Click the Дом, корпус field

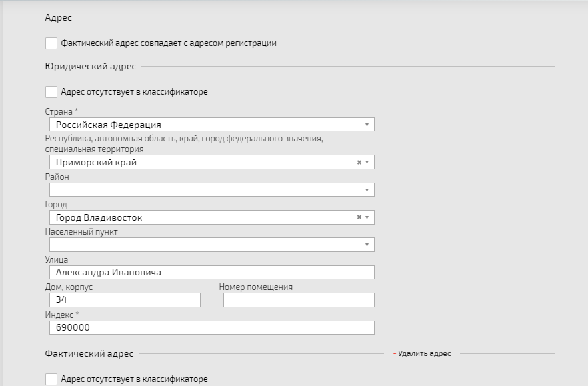coord(125,300)
